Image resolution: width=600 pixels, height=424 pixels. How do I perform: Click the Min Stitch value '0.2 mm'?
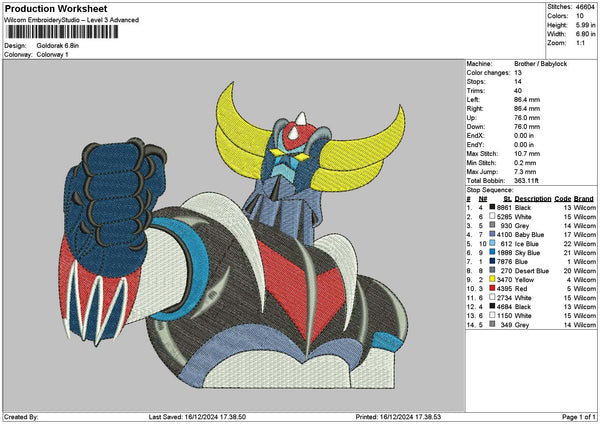click(x=525, y=163)
